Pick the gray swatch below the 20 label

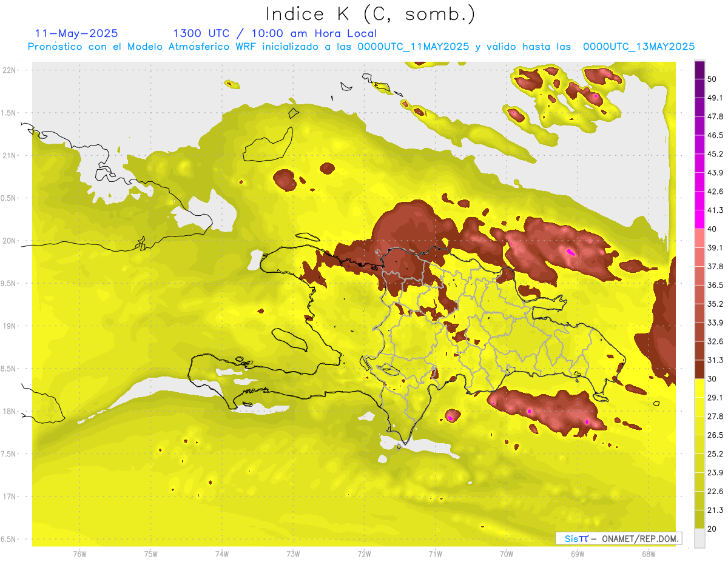pyautogui.click(x=699, y=538)
